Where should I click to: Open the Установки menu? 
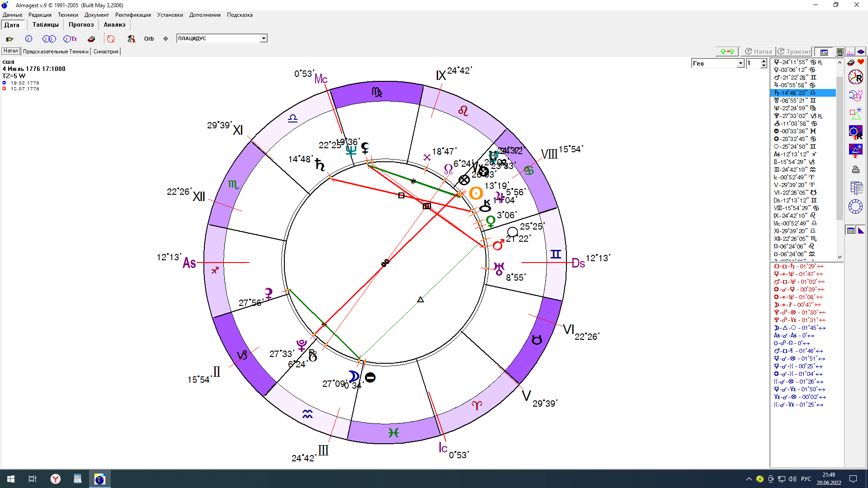pyautogui.click(x=170, y=15)
